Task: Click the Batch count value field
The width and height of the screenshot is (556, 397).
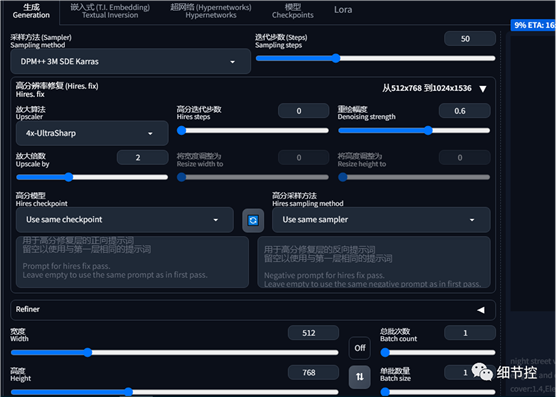Action: coord(469,333)
